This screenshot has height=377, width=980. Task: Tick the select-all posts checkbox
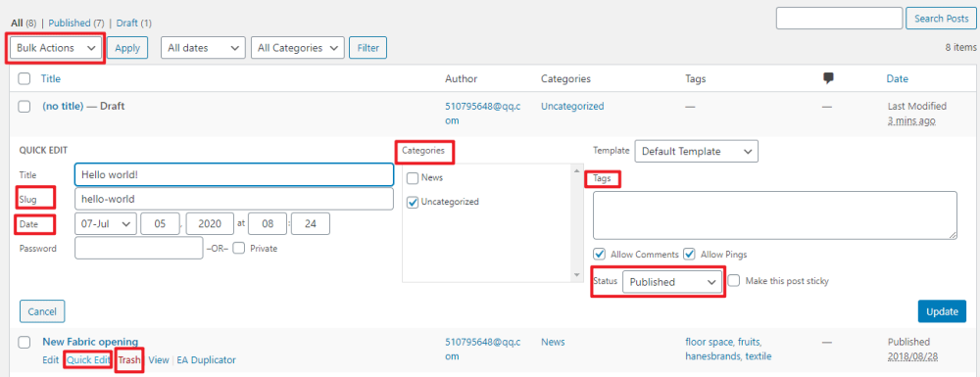coord(24,79)
